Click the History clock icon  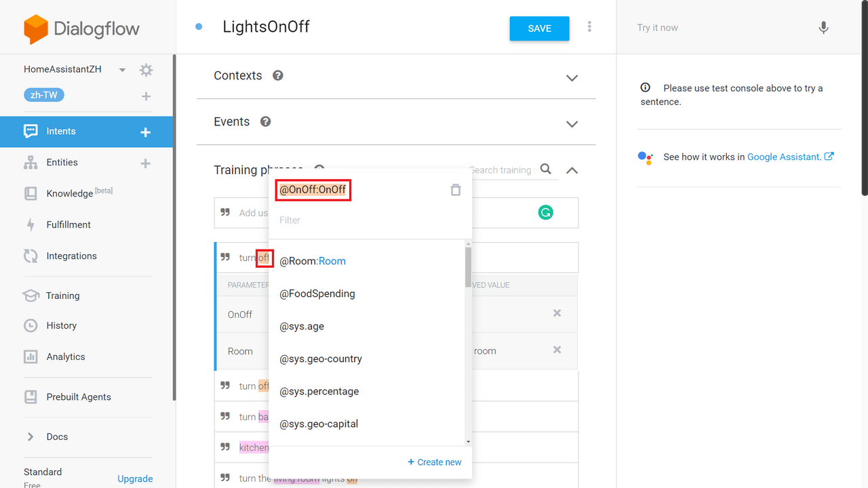pyautogui.click(x=31, y=325)
